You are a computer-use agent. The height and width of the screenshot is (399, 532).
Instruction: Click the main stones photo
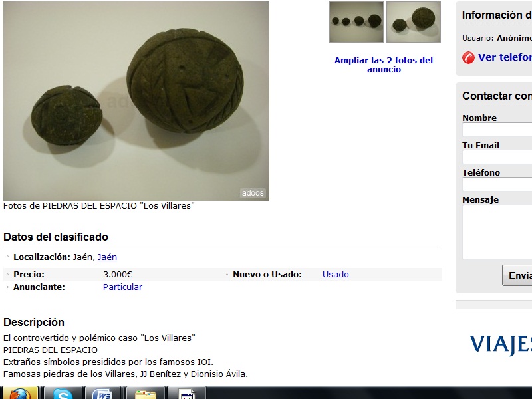pos(136,101)
